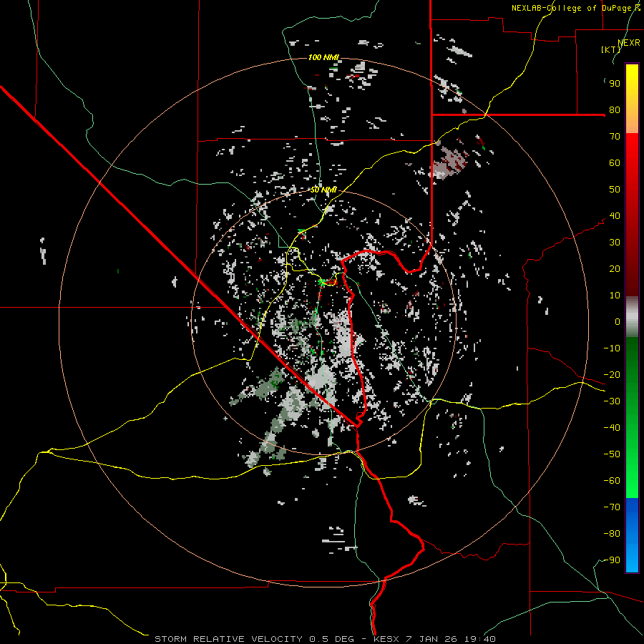Click the -40 scale value
This screenshot has width=644, height=644.
click(x=612, y=428)
